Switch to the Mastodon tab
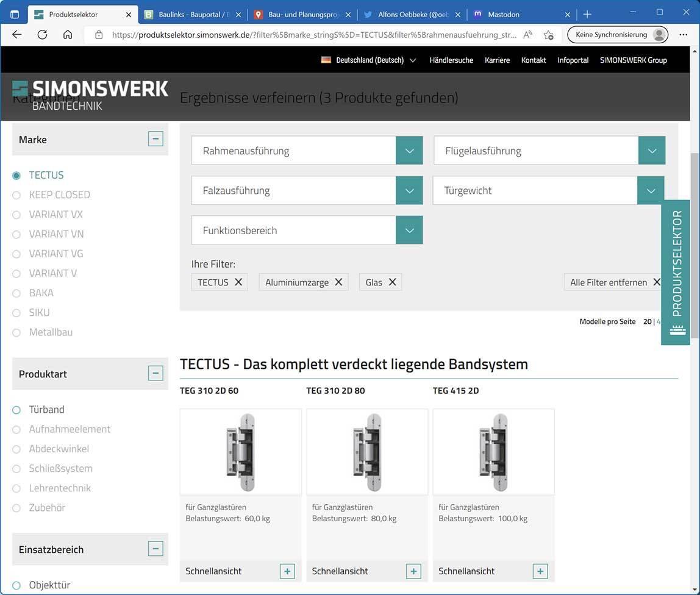The width and height of the screenshot is (700, 595). tap(521, 14)
